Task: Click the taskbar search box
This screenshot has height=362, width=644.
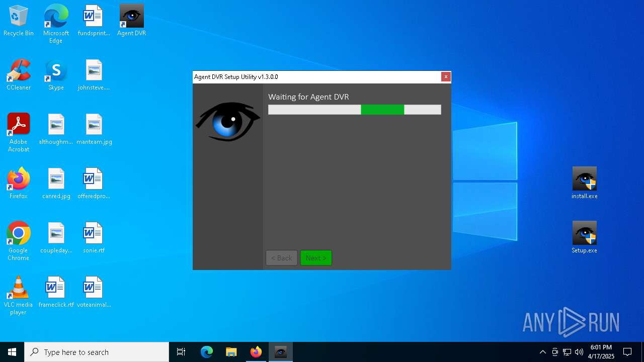Action: (97, 352)
